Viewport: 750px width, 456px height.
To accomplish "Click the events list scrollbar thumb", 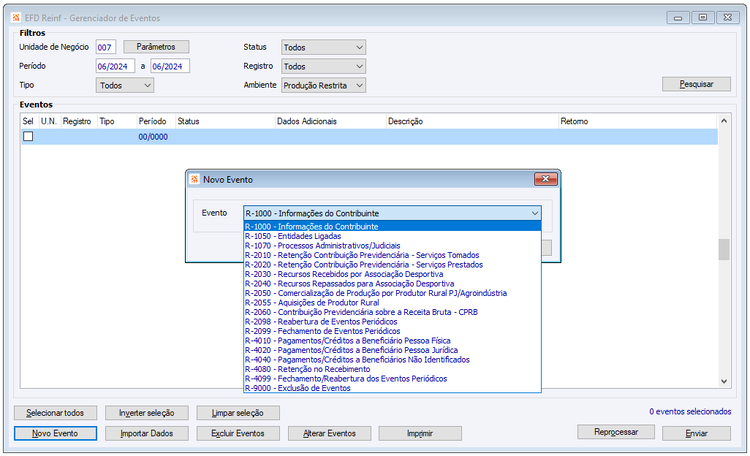I will pos(723,249).
